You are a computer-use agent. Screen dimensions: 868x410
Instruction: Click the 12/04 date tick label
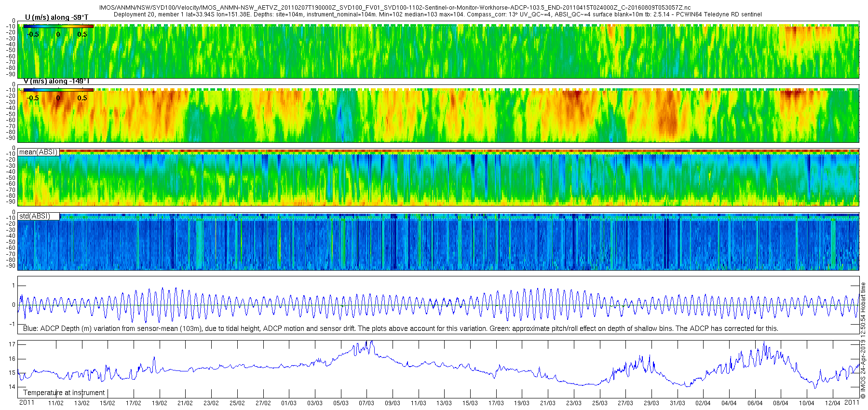[x=832, y=403]
